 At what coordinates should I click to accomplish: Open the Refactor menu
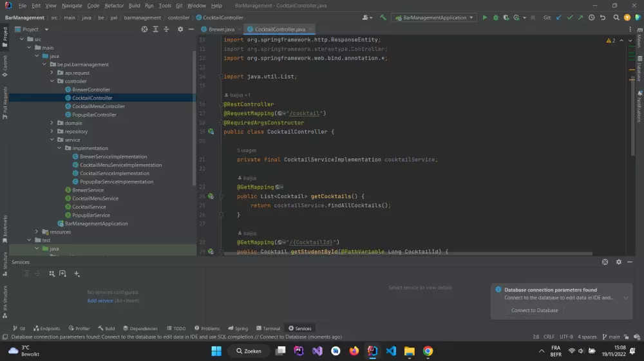[x=114, y=5]
